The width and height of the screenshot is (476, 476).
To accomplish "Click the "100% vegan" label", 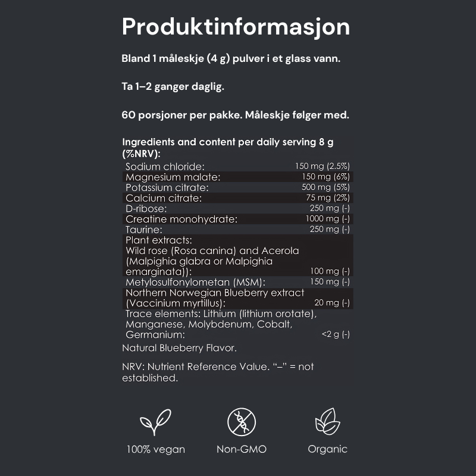I will [155, 449].
